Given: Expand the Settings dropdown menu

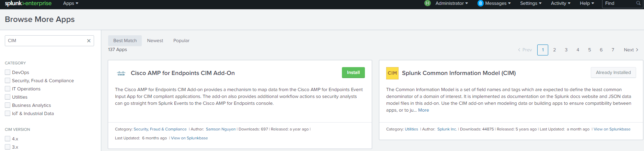Looking at the screenshot, I should point(530,3).
